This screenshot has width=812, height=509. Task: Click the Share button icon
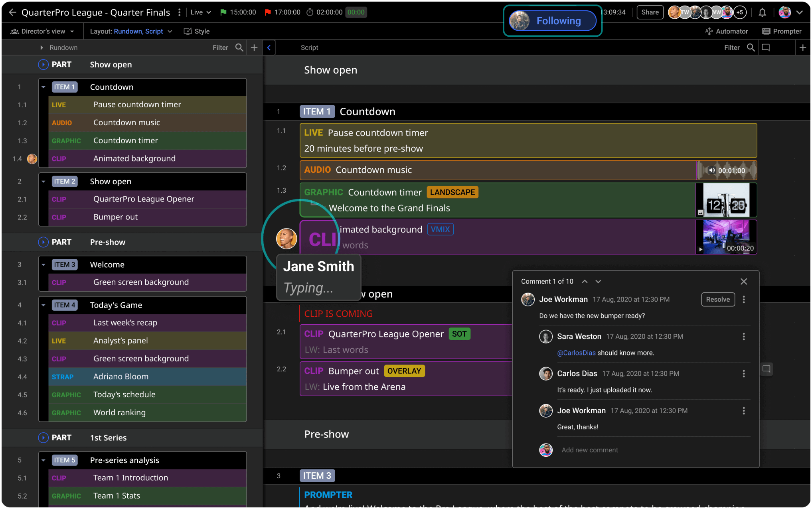(x=649, y=12)
